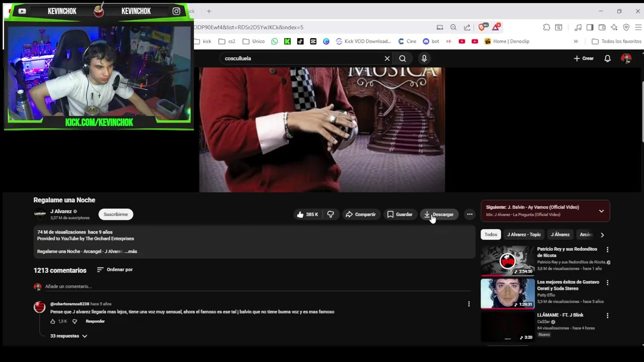Subscribe with the Suscribirme button
The image size is (644, 362).
116,214
